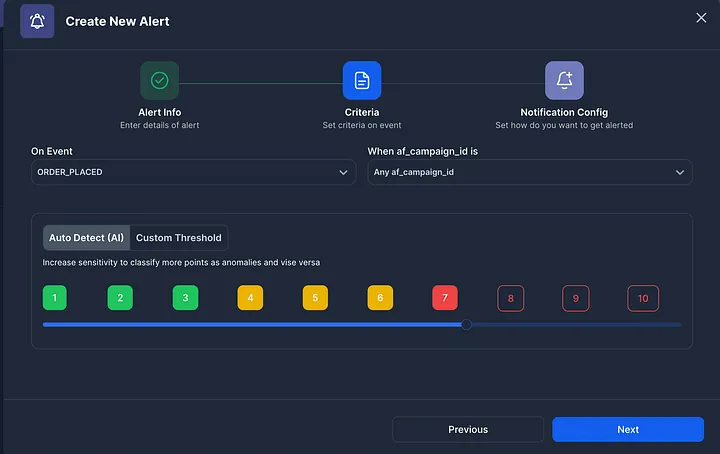Select sensitivity level 4
The width and height of the screenshot is (720, 454).
click(x=250, y=298)
